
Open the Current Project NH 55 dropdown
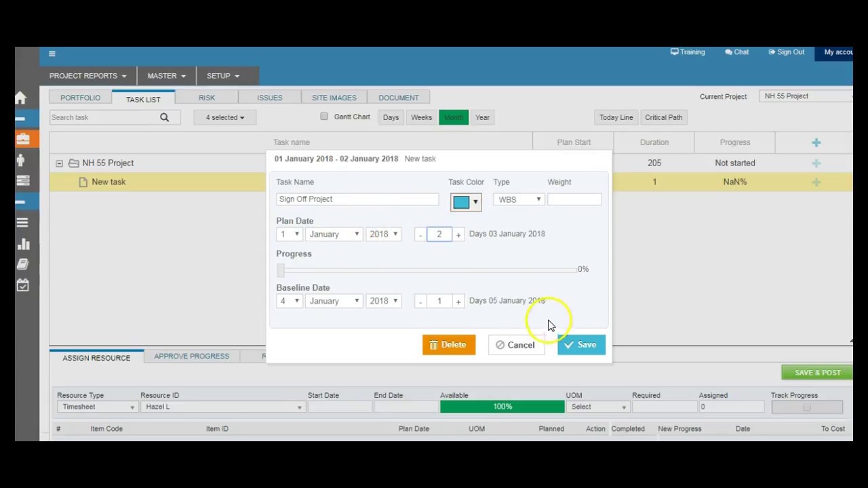pyautogui.click(x=806, y=96)
